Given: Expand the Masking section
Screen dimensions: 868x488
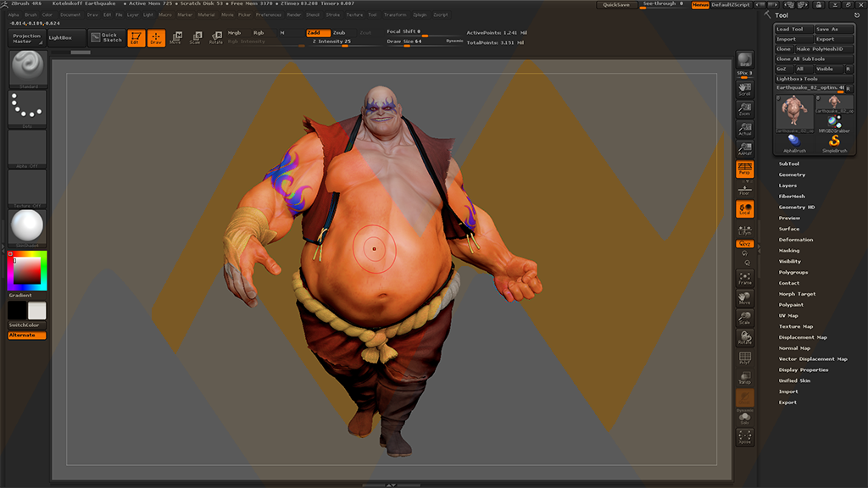Looking at the screenshot, I should [789, 251].
